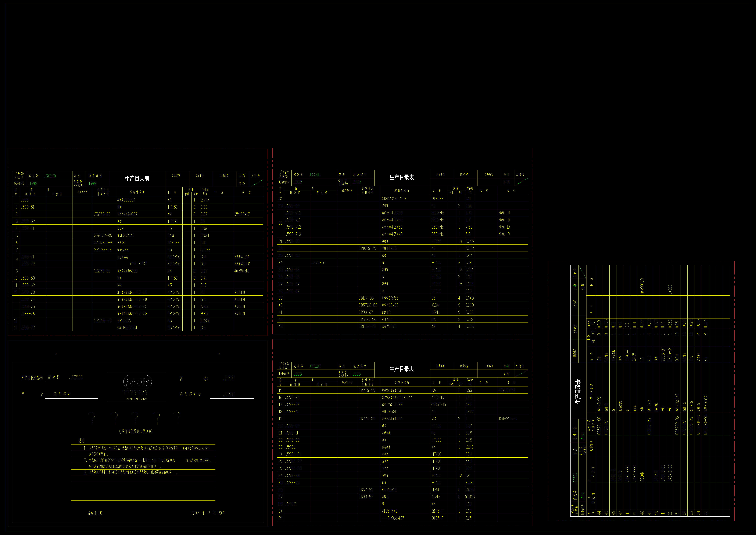Select the rotated code "Q/DQ140-95"
The image size is (756, 535).
[x=698, y=425]
